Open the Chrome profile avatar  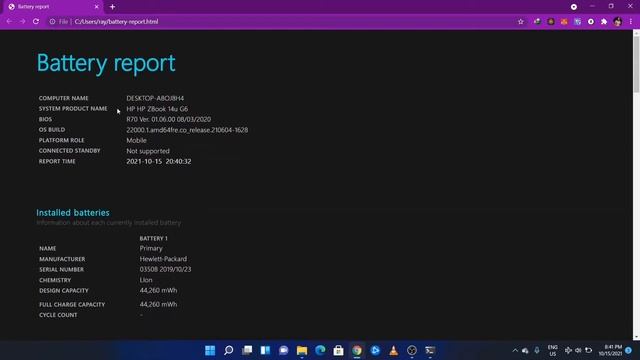618,22
